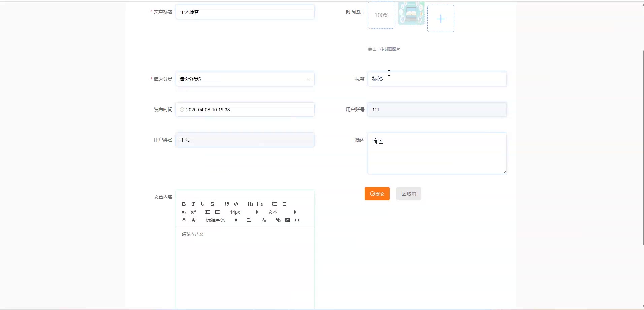Insert an image into the article
Viewport: 644px width, 310px height.
pyautogui.click(x=288, y=220)
